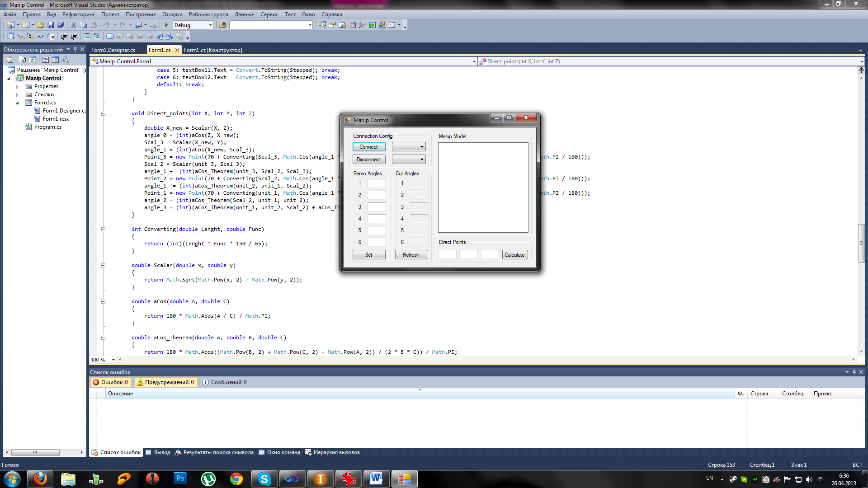
Task: Click the first Direct Points input field
Action: pos(447,255)
